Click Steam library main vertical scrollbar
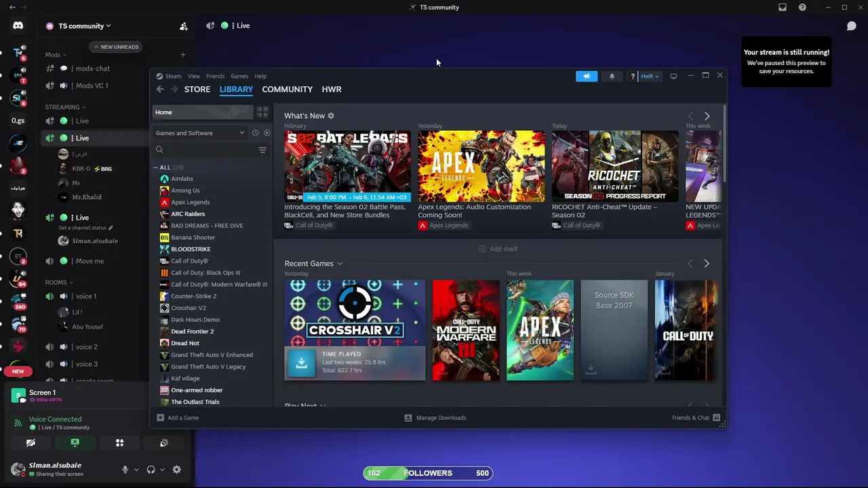 [x=724, y=144]
